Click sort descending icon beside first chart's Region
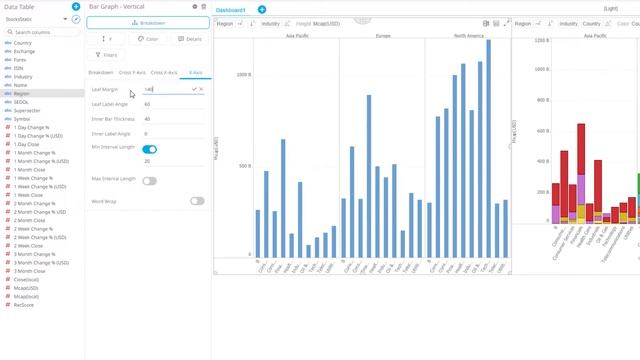 [x=252, y=24]
